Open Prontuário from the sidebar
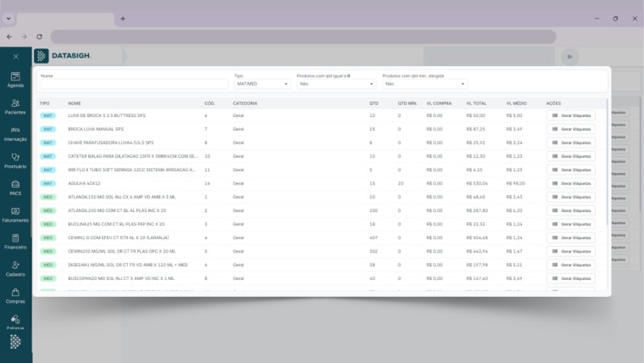The image size is (644, 363). pos(15,161)
